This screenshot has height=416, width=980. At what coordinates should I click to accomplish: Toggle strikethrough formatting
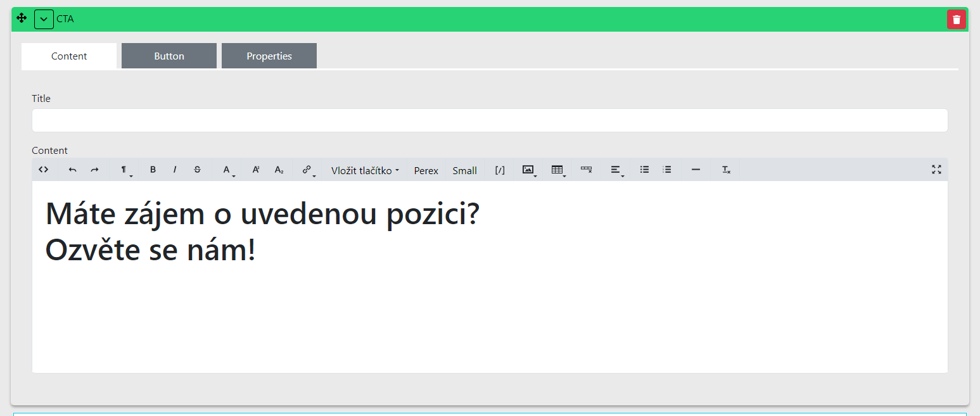(x=197, y=170)
